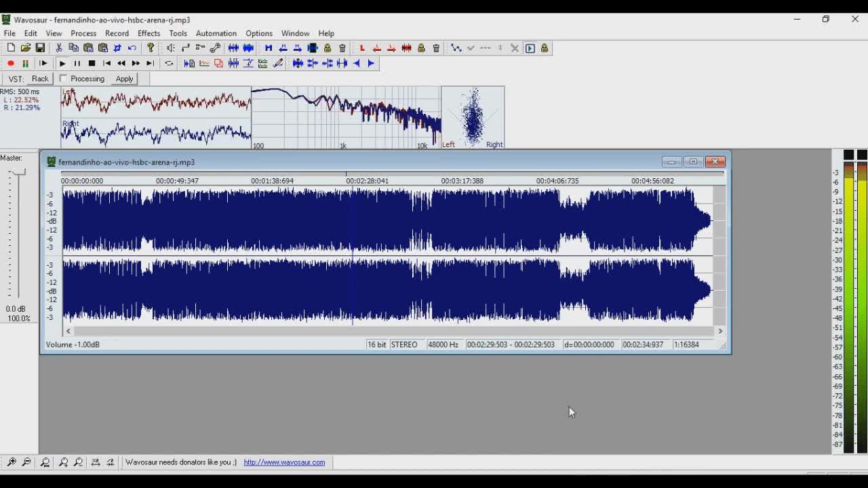
Task: Open the VST Rack
Action: point(40,79)
